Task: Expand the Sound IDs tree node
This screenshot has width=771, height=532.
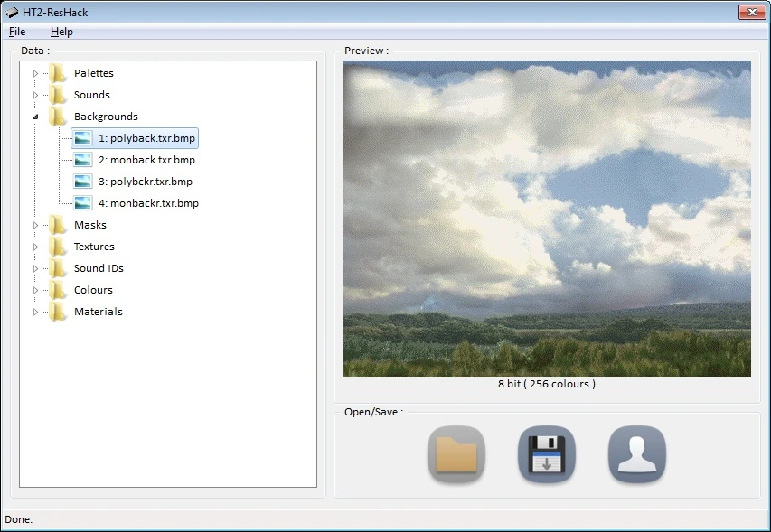Action: (x=35, y=268)
